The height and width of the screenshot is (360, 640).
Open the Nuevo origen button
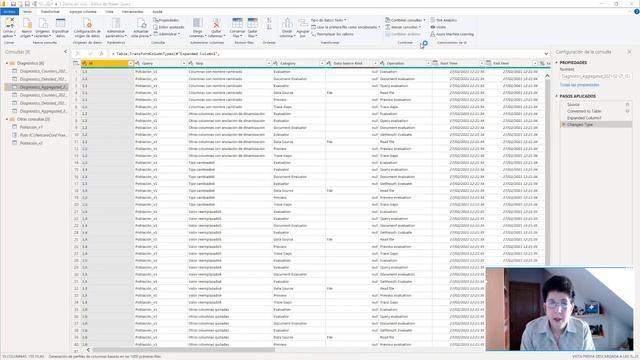click(x=27, y=28)
